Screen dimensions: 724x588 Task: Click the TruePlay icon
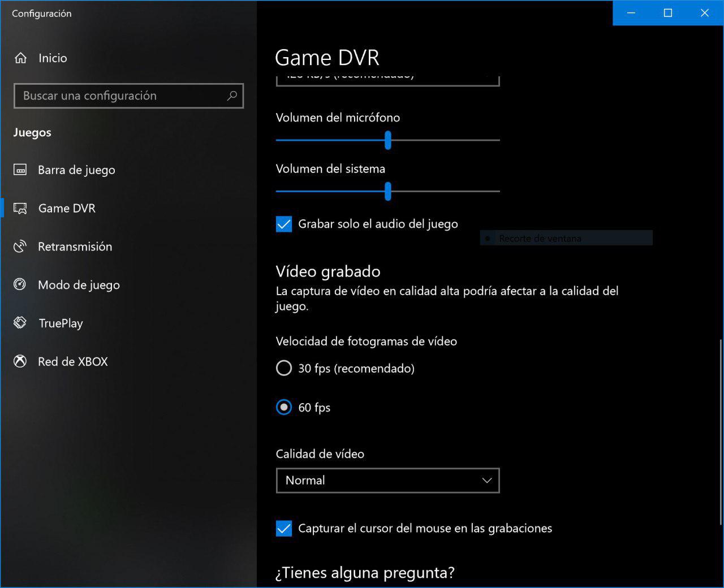[20, 323]
